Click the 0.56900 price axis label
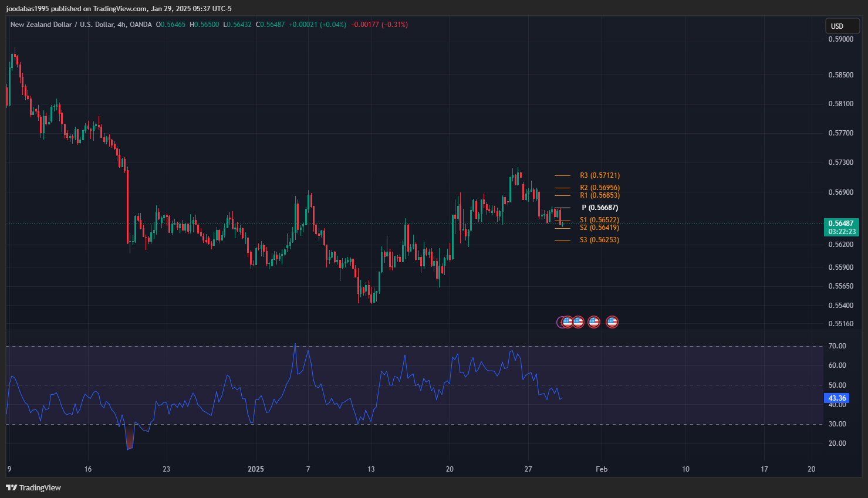This screenshot has width=868, height=498. click(841, 192)
